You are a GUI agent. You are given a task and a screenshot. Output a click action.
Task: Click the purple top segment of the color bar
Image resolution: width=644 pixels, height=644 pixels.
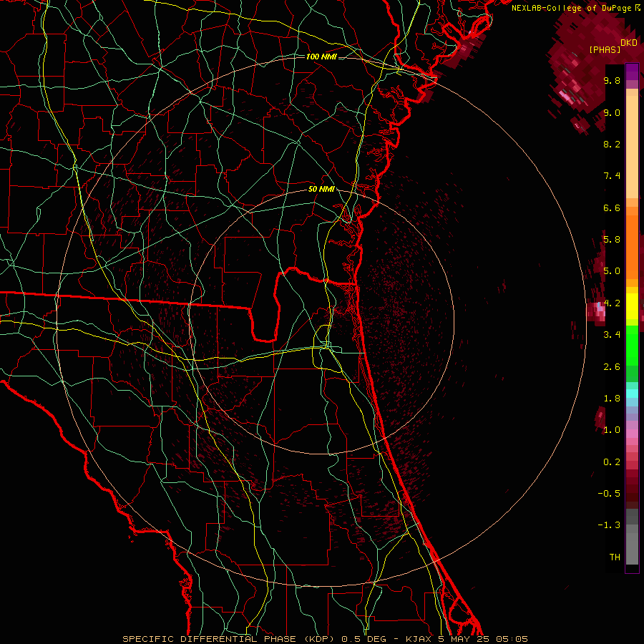pyautogui.click(x=632, y=72)
